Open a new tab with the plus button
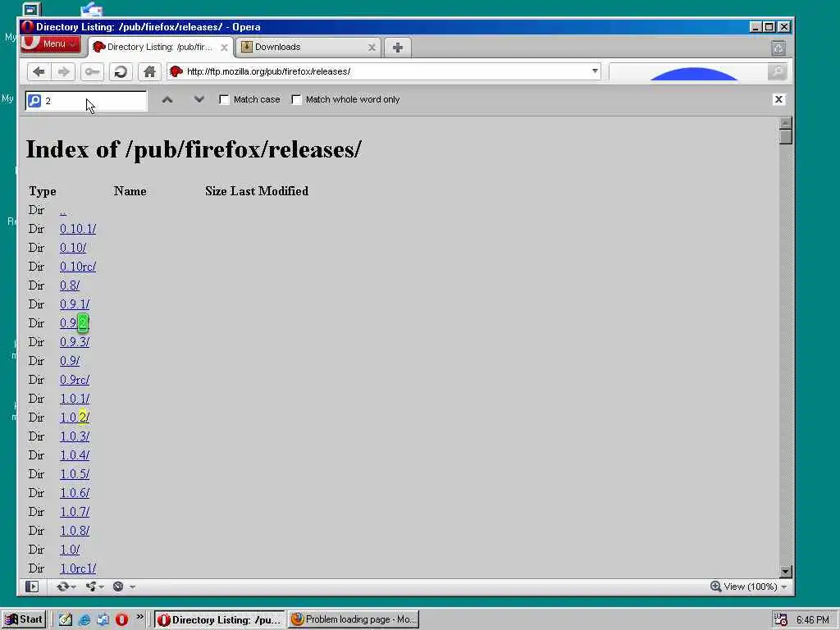This screenshot has height=630, width=840. (x=398, y=48)
